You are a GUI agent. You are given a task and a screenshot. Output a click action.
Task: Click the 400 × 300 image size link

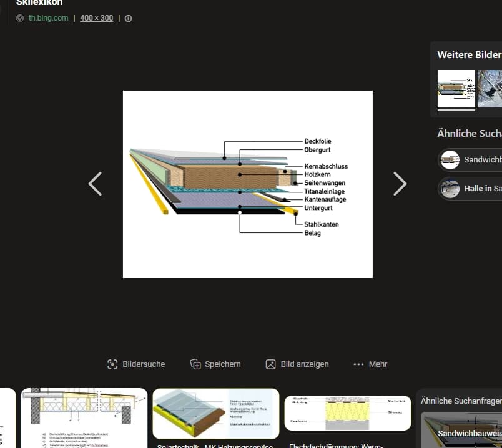(x=96, y=18)
